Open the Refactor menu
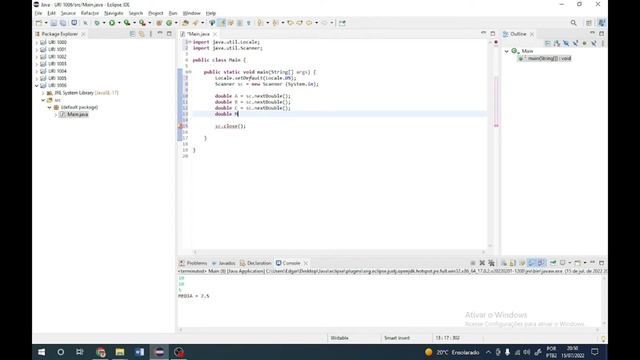This screenshot has width=640, height=360. click(90, 13)
